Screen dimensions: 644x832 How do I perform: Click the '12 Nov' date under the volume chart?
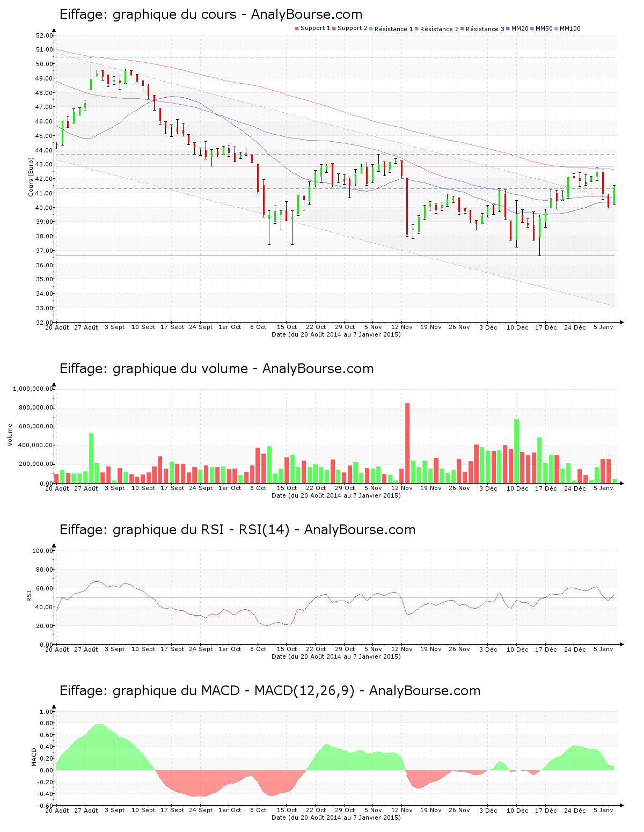click(x=402, y=488)
